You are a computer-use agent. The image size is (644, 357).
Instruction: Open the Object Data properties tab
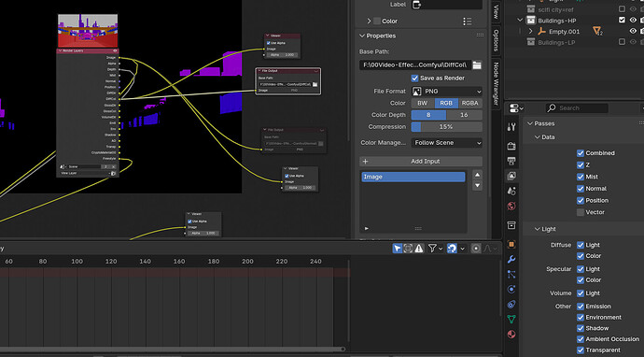(511, 320)
